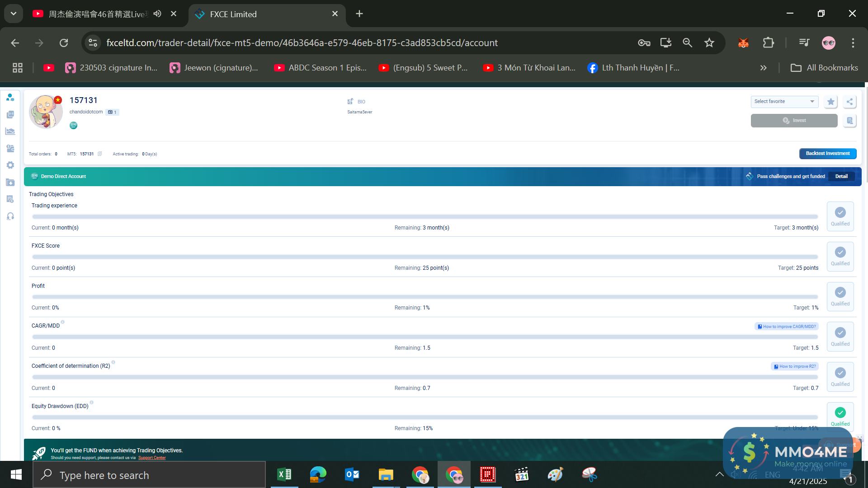Click the share icon button
Screen dimensions: 868x488
849,102
